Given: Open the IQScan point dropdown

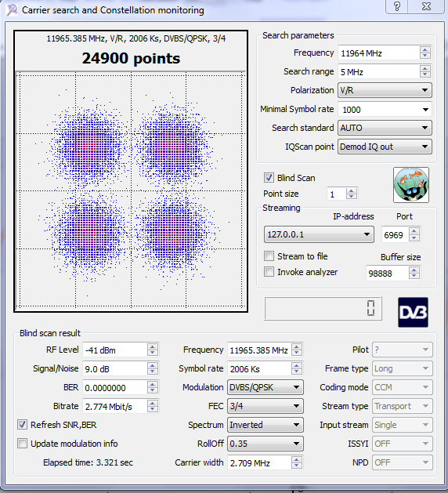Looking at the screenshot, I should click(385, 147).
